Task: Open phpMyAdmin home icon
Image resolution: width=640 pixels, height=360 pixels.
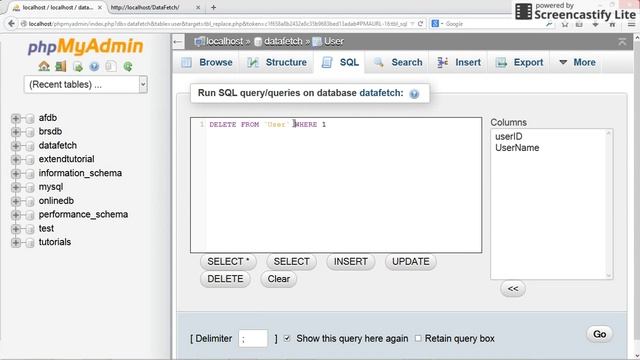Action: 44,66
